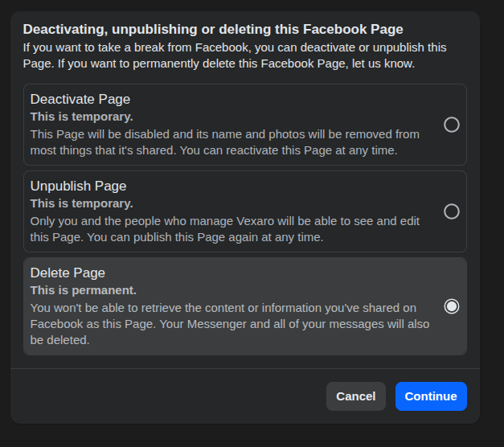Click the dialog heading about deleting this Page
The width and height of the screenshot is (504, 447).
coord(213,30)
